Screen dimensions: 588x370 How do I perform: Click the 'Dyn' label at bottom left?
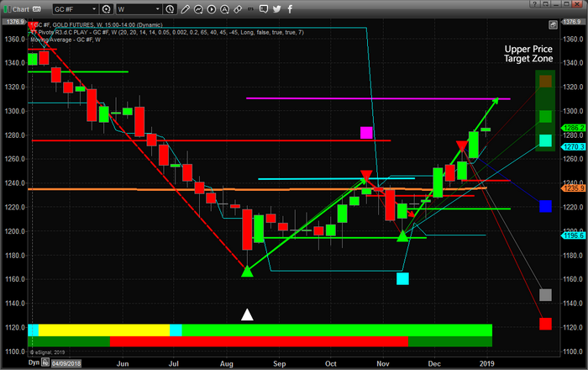point(34,362)
